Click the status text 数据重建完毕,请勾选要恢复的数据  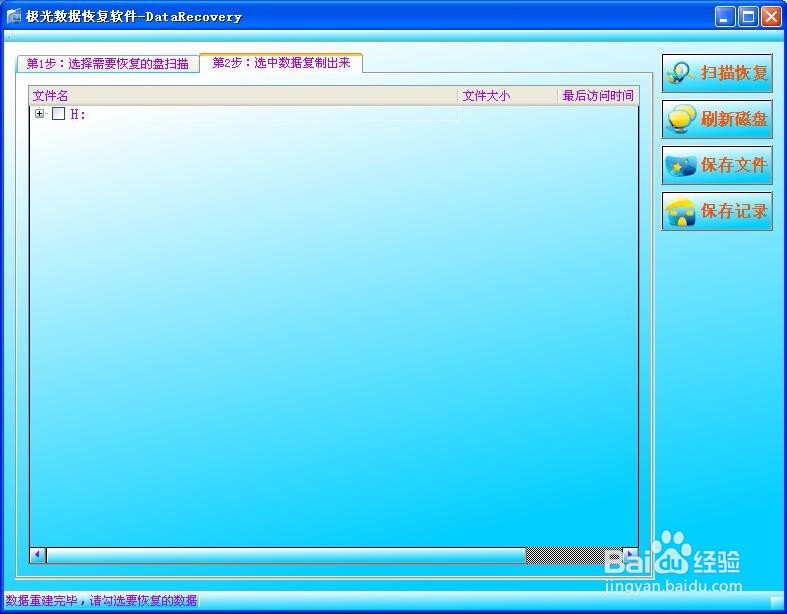point(101,600)
